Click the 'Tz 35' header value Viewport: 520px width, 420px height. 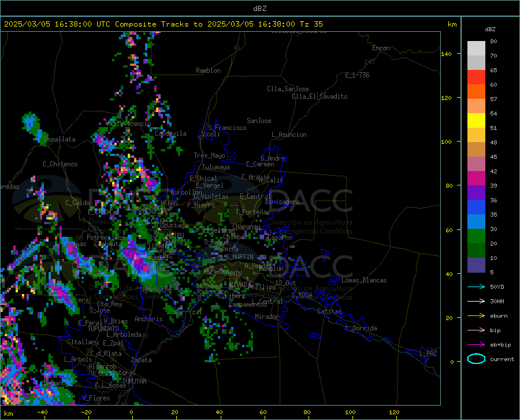311,24
